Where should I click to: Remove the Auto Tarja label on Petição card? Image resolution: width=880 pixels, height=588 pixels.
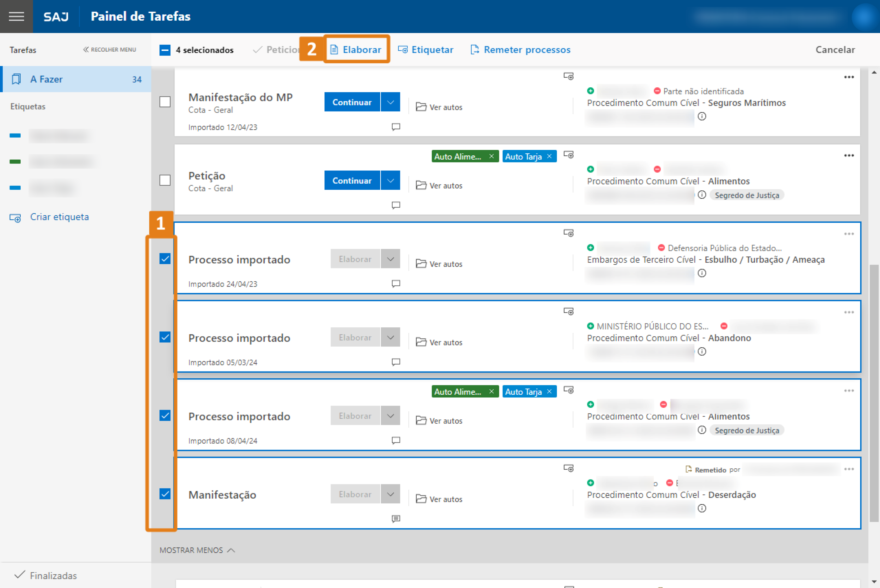550,156
